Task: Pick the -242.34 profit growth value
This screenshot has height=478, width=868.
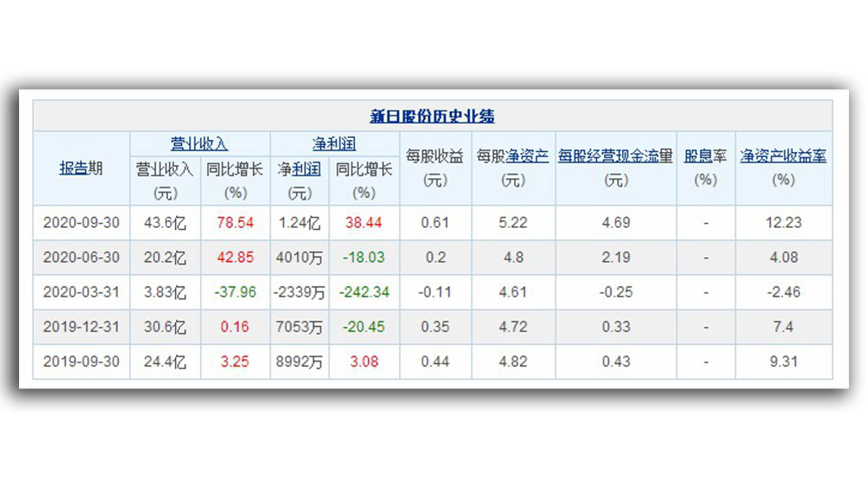Action: (x=365, y=292)
